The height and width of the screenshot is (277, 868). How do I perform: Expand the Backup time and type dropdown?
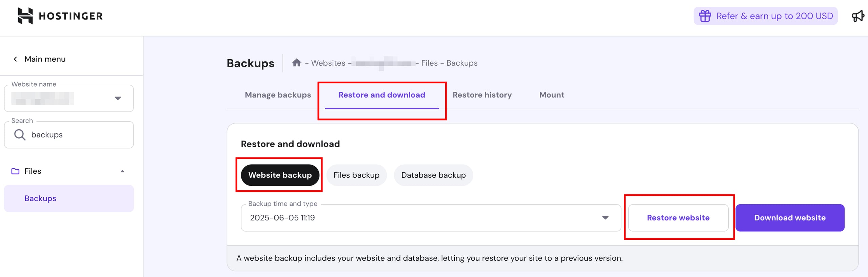[x=605, y=218]
